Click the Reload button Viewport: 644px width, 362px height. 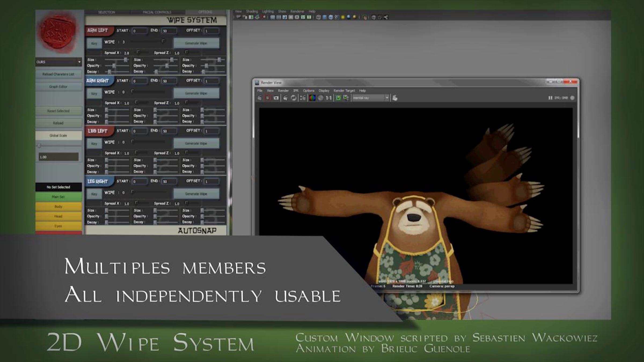(58, 123)
